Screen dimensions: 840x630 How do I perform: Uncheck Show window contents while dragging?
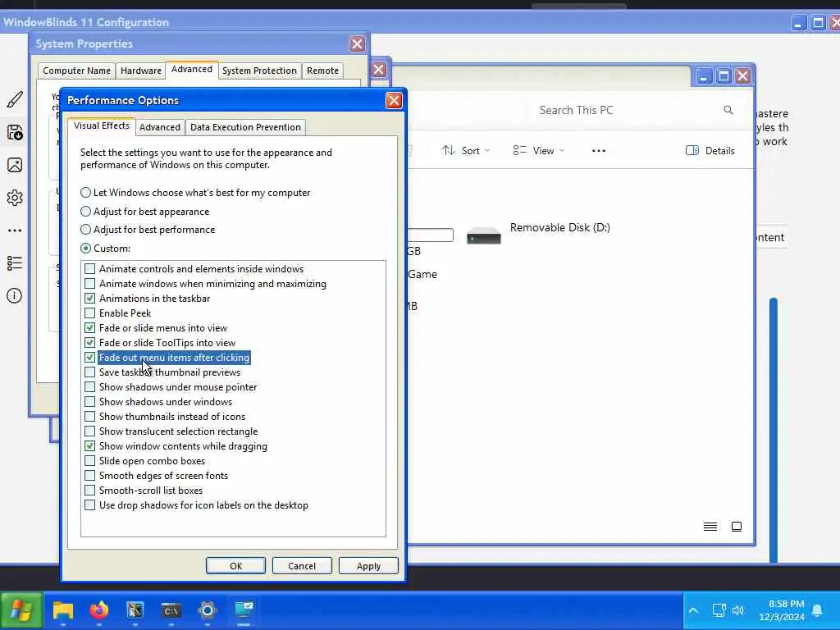[x=90, y=446]
